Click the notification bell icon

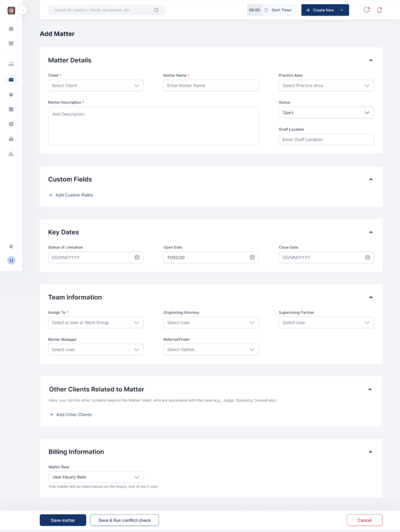[379, 10]
